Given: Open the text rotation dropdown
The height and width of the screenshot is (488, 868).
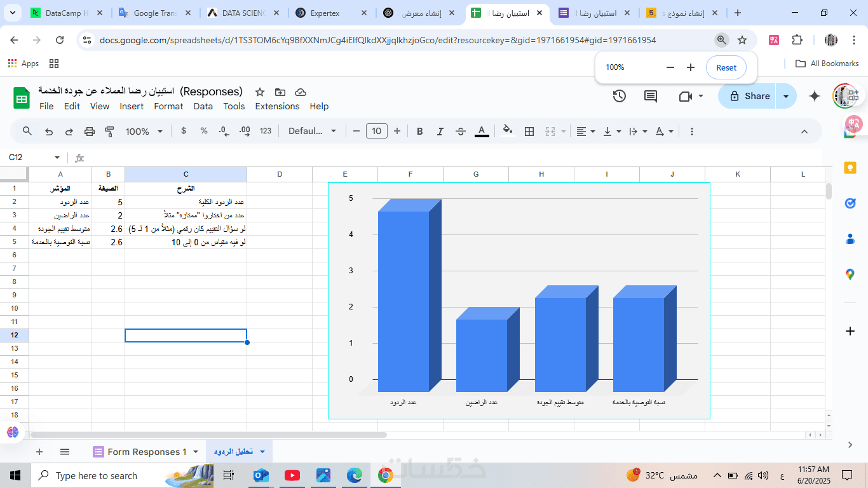Looking at the screenshot, I should tap(664, 132).
